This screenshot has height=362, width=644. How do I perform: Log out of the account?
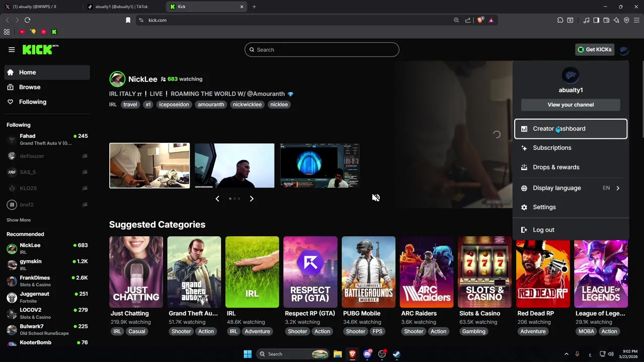click(571, 230)
